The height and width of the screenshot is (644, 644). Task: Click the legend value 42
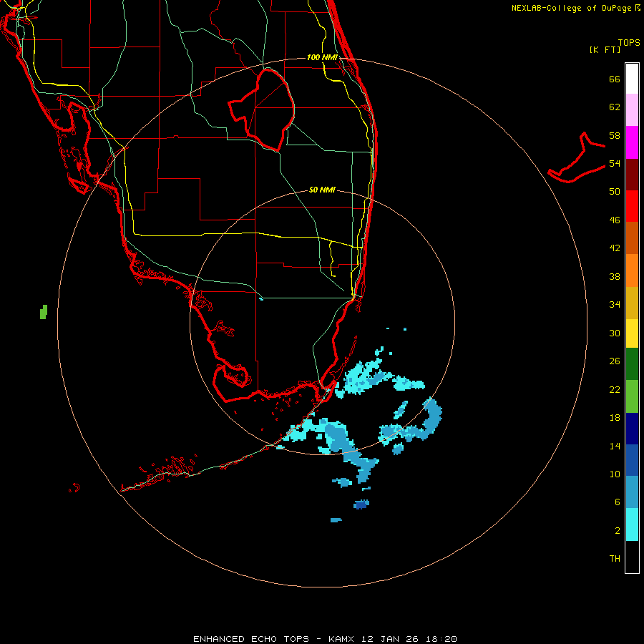pyautogui.click(x=615, y=248)
